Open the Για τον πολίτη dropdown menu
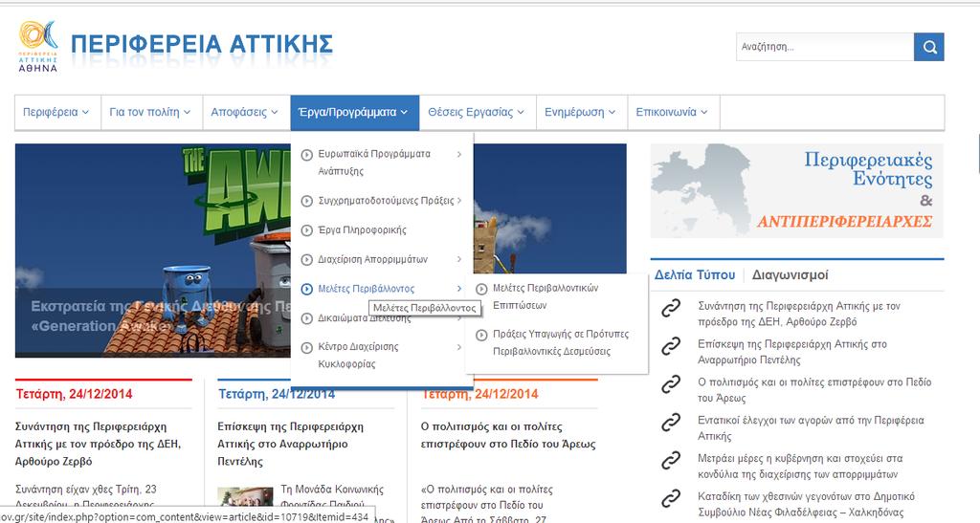The image size is (980, 523). click(x=151, y=112)
